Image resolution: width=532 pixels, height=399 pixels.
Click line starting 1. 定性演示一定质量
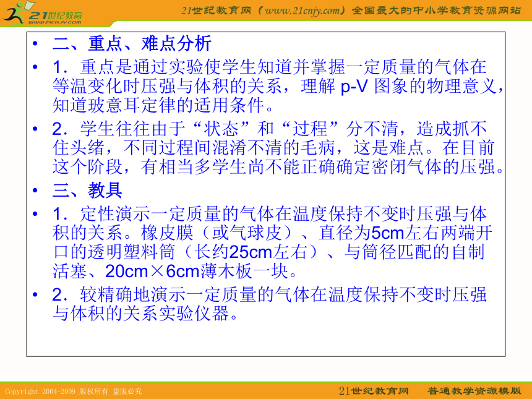click(x=270, y=214)
